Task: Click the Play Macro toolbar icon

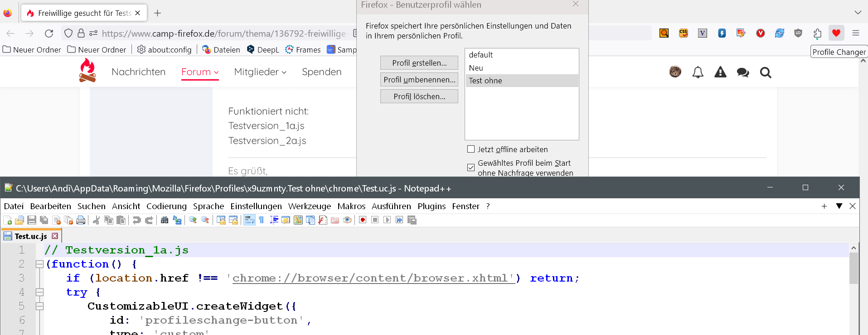Action: pyautogui.click(x=387, y=220)
